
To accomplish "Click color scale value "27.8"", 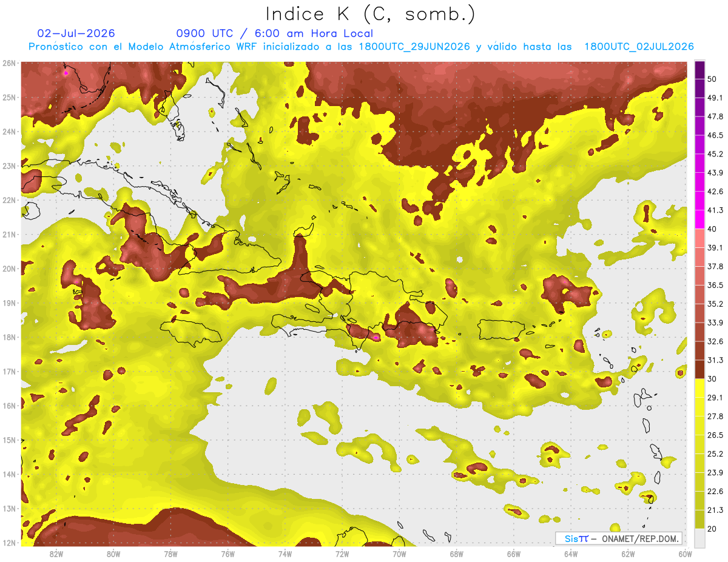I will pos(715,416).
